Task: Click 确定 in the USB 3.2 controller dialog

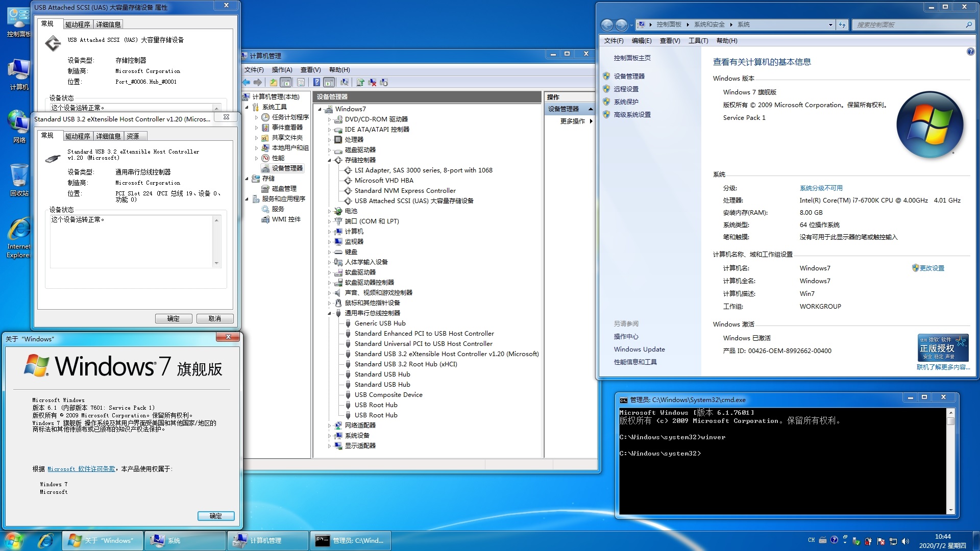Action: point(174,318)
